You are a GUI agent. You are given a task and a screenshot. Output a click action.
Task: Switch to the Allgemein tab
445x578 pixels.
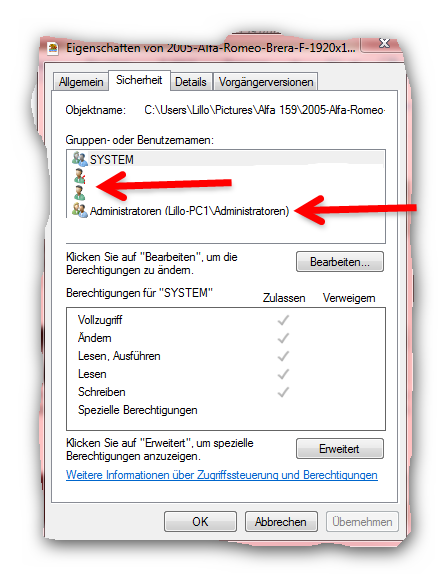81,82
